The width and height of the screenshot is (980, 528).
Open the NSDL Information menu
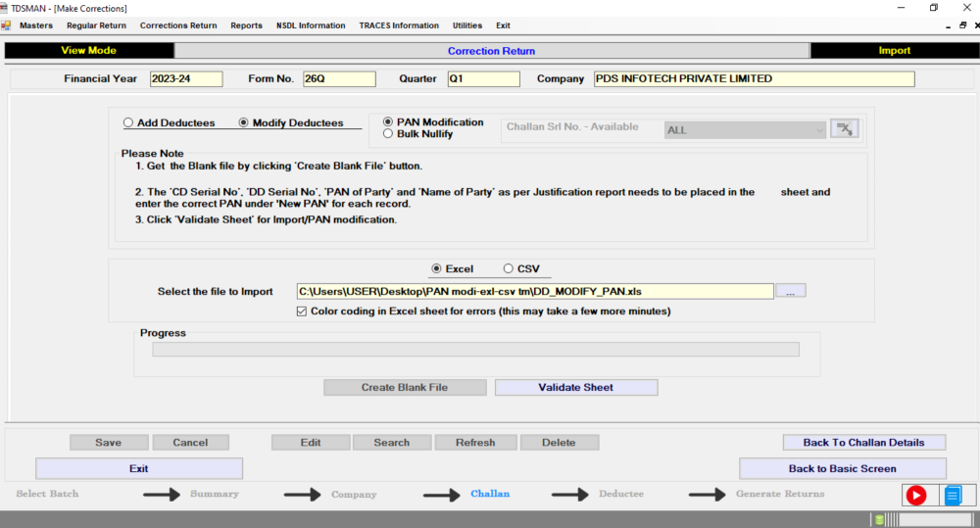tap(311, 25)
